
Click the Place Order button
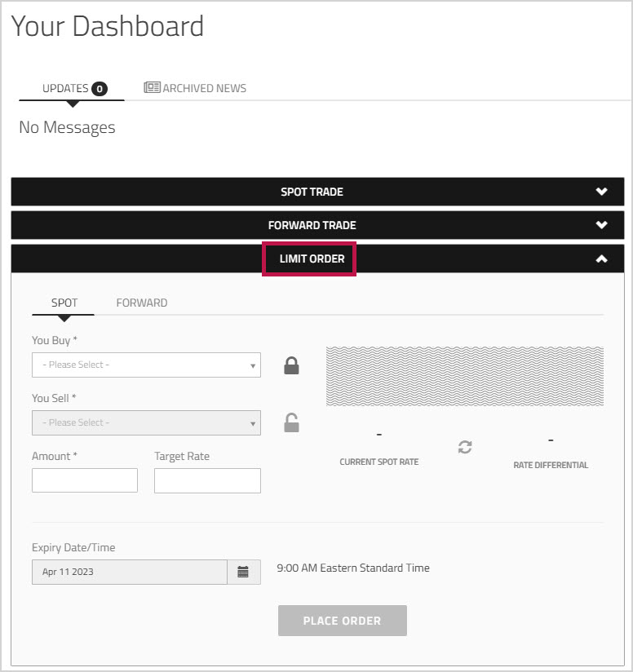click(342, 621)
